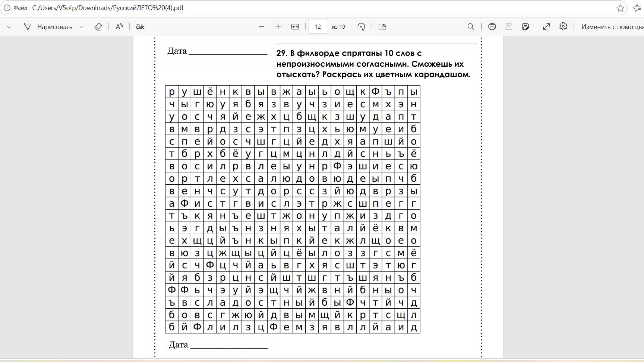Expand the Нарисовать pen options arrow
The image size is (644, 362).
point(81,27)
